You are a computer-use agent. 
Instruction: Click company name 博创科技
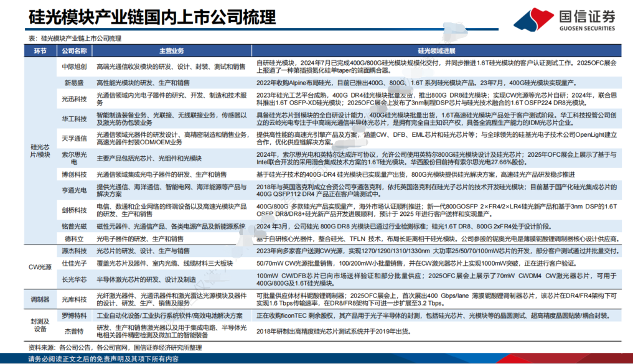[x=74, y=174]
